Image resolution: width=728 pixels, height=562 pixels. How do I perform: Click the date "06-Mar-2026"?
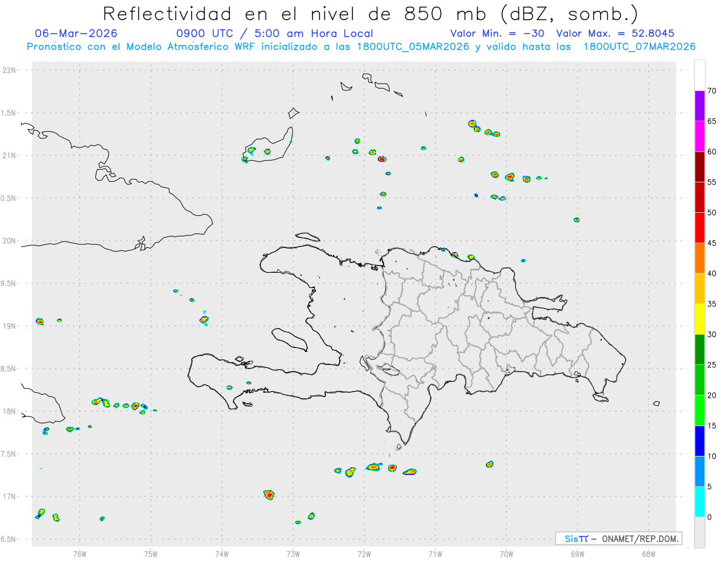click(x=76, y=33)
